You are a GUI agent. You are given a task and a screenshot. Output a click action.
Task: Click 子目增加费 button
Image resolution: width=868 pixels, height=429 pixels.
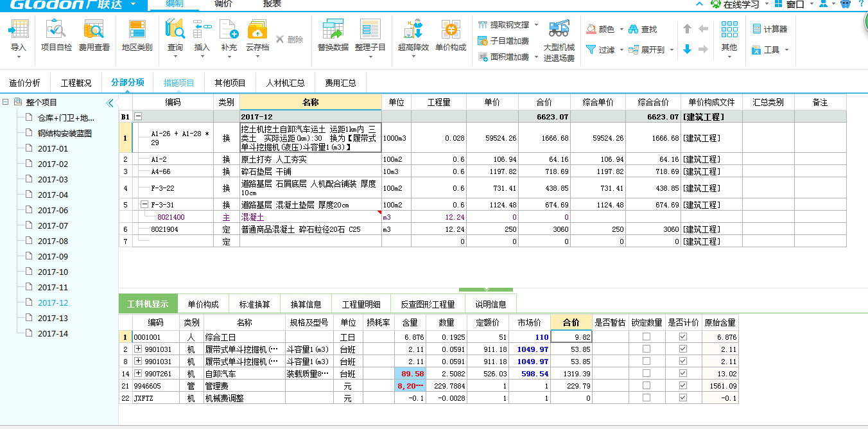[503, 40]
